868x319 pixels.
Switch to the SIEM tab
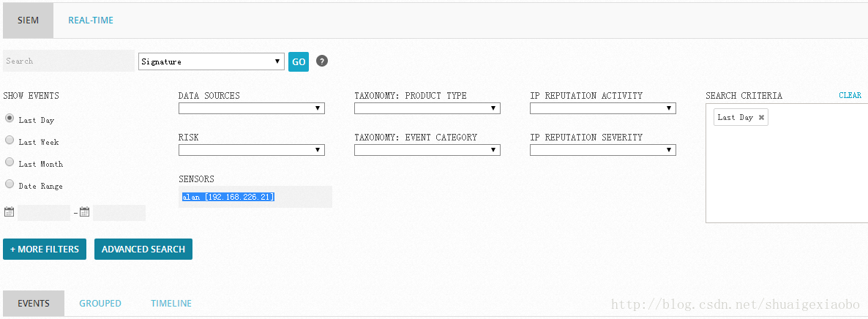click(x=29, y=20)
